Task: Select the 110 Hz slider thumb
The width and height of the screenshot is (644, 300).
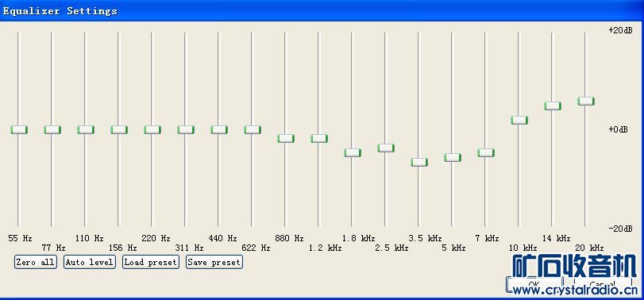Action: pyautogui.click(x=86, y=129)
